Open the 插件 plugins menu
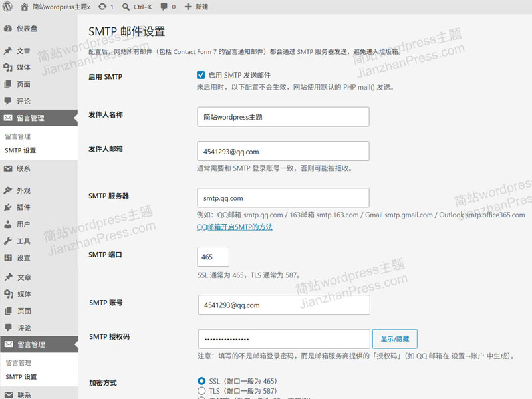 click(17, 207)
